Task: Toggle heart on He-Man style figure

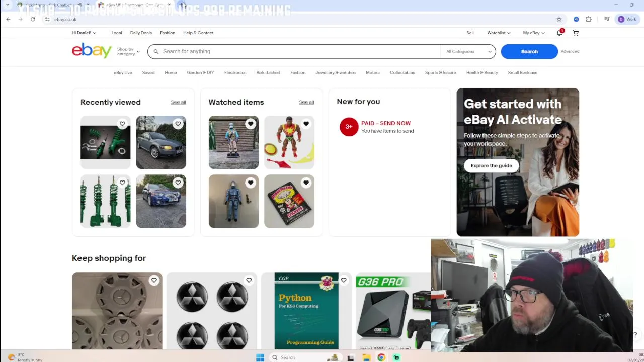Action: tap(306, 124)
